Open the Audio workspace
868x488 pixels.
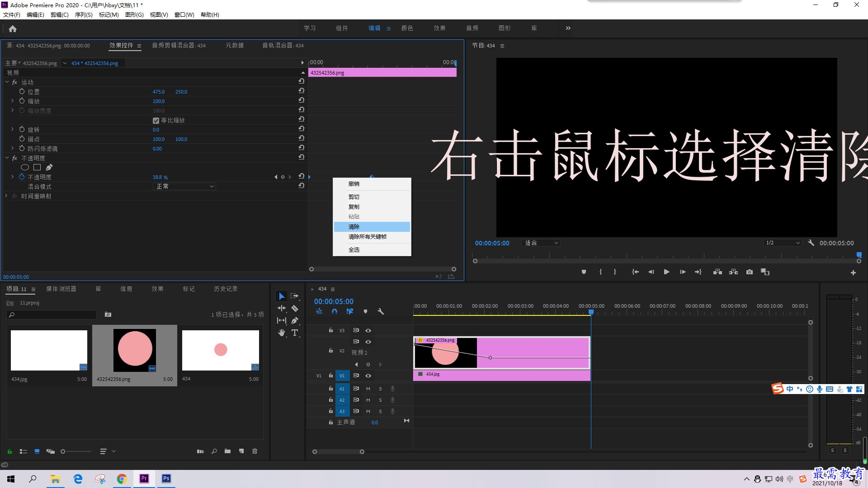point(472,28)
